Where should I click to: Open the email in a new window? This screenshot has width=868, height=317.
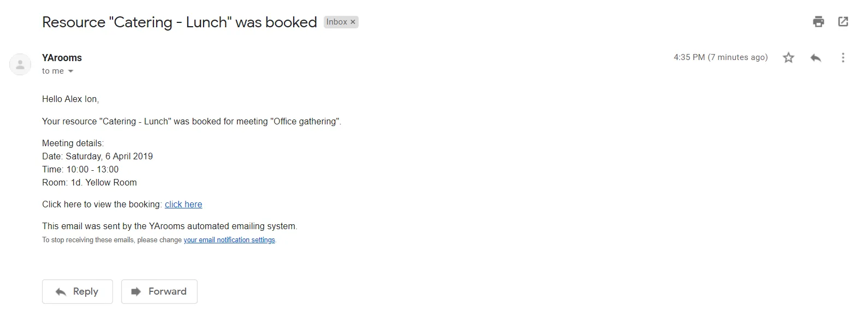click(843, 22)
